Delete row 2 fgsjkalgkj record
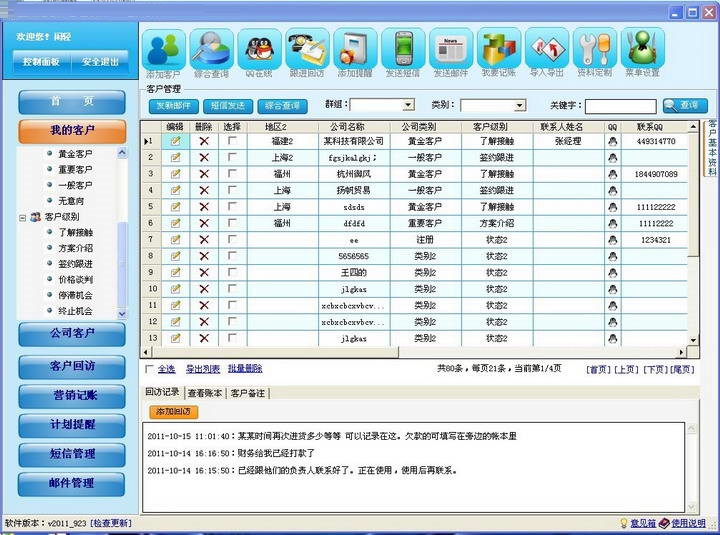 (204, 158)
